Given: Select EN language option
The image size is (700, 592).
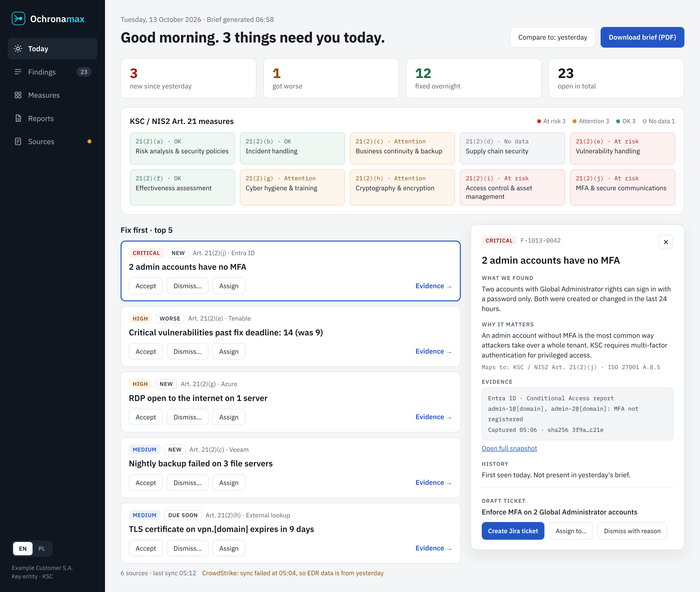Looking at the screenshot, I should pyautogui.click(x=23, y=549).
